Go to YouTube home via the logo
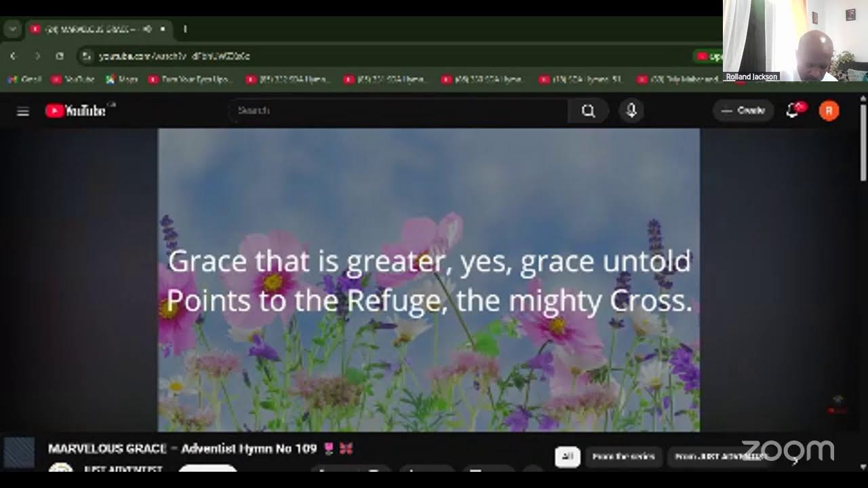868x488 pixels. (x=75, y=110)
